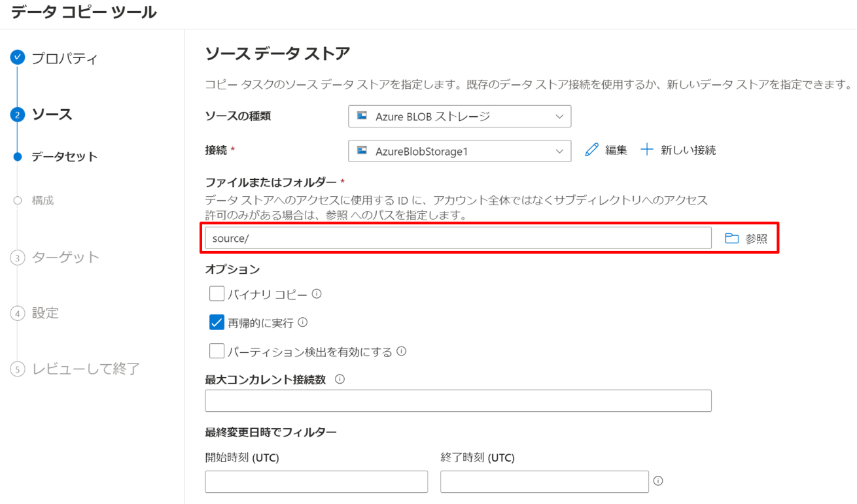Open the 設定 step in wizard
This screenshot has height=504, width=857.
(45, 313)
